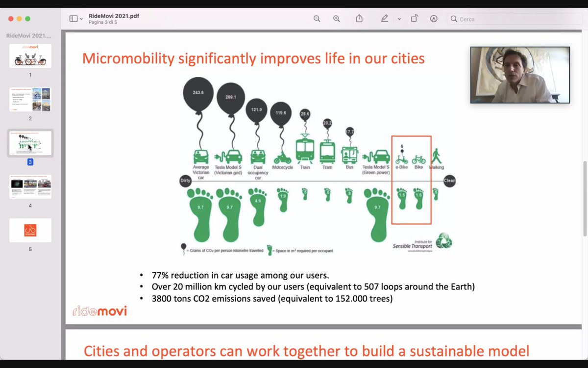The width and height of the screenshot is (588, 368).
Task: Click the Bus icon in the chart
Action: tap(349, 155)
